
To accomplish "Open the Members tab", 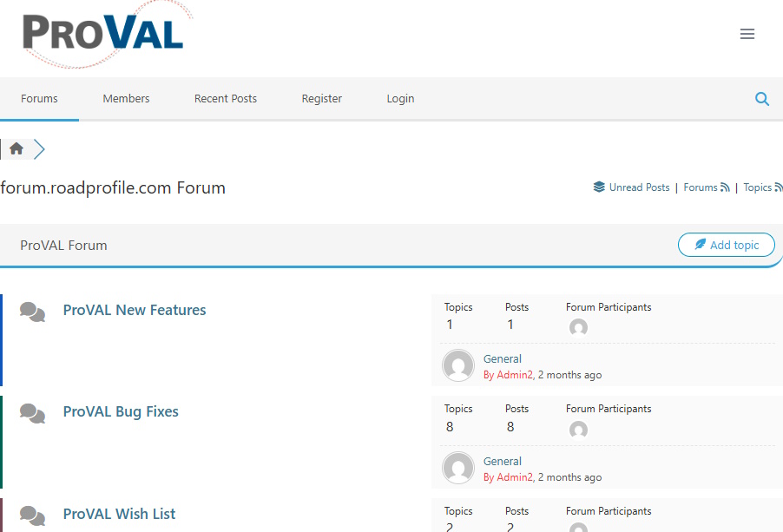I will (x=127, y=99).
